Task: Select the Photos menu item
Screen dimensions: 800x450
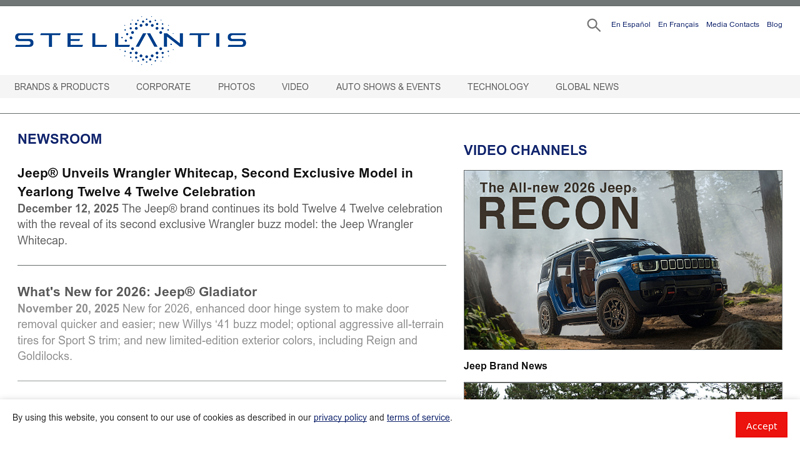Action: pyautogui.click(x=236, y=87)
